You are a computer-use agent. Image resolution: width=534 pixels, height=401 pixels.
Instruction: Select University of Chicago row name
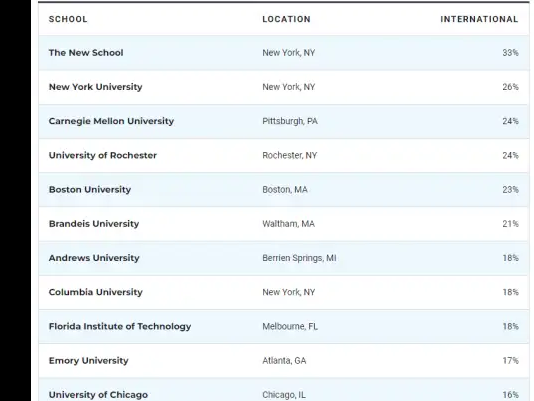(98, 395)
